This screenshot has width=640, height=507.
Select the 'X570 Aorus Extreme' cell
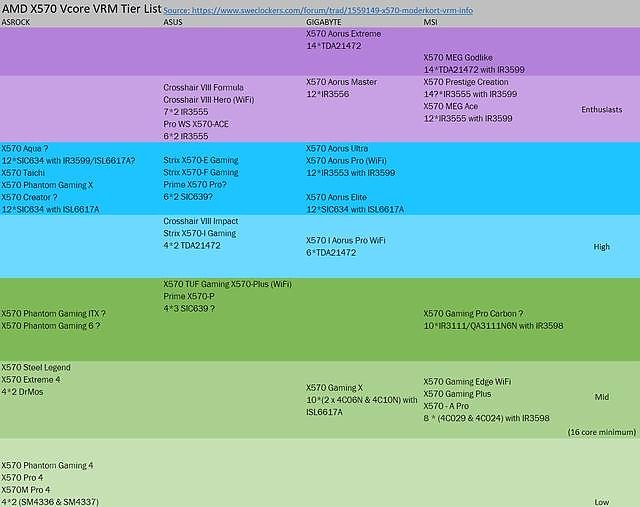(x=343, y=34)
